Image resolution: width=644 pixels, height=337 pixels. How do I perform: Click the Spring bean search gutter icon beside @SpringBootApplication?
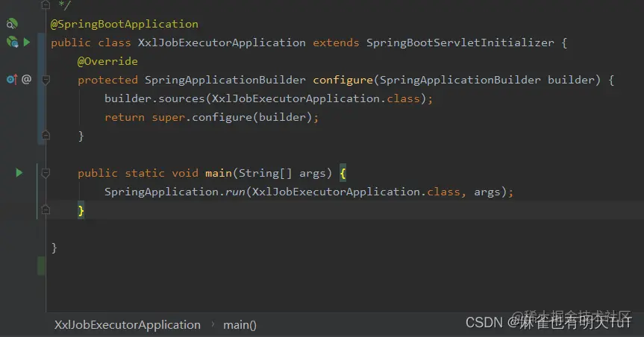pos(12,24)
